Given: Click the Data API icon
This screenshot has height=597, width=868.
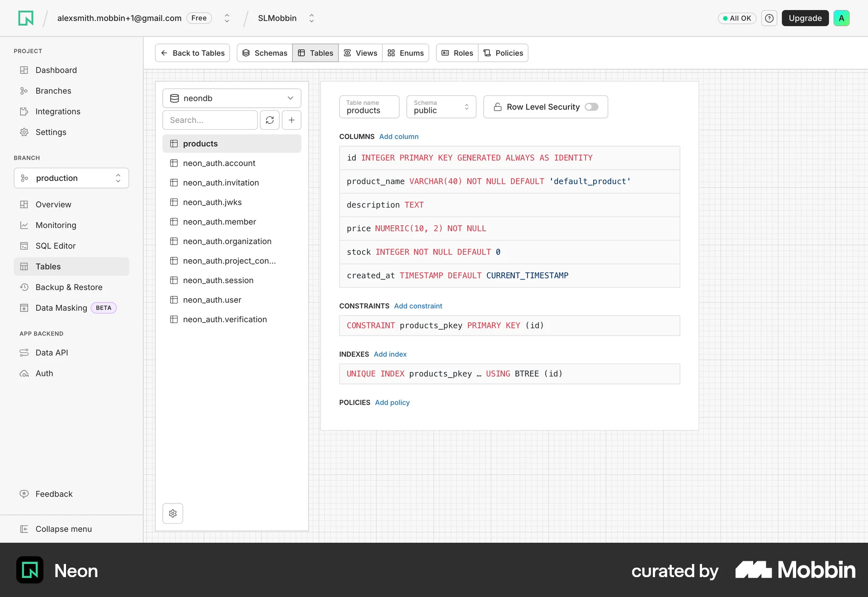Looking at the screenshot, I should coord(24,353).
